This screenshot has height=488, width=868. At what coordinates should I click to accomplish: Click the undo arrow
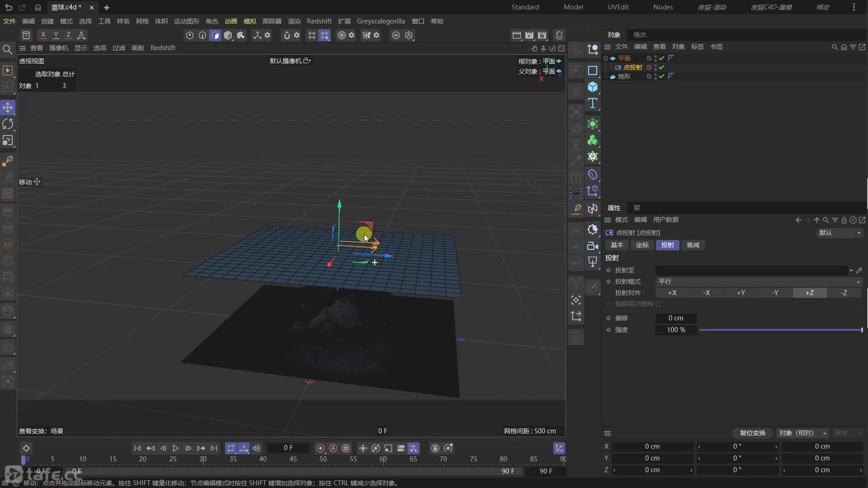pyautogui.click(x=8, y=7)
